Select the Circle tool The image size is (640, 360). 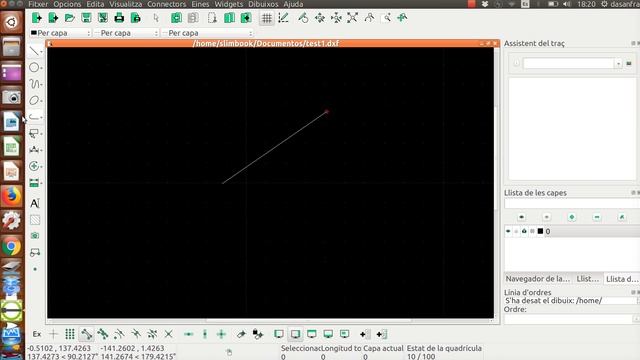[x=35, y=67]
